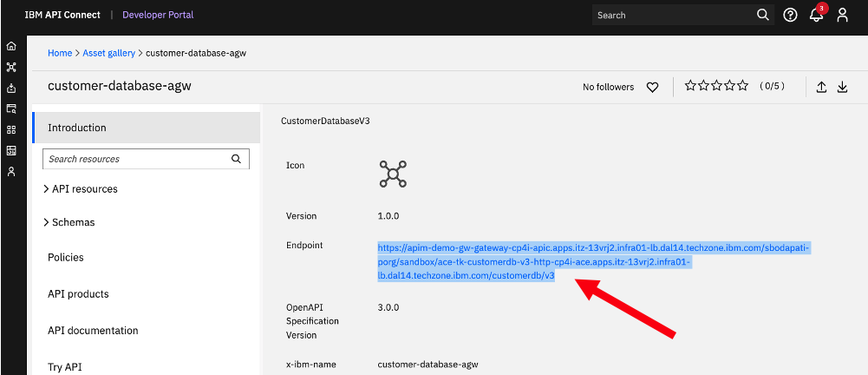Rate asset with first star
Viewport: 868px width, 375px height.
click(690, 86)
